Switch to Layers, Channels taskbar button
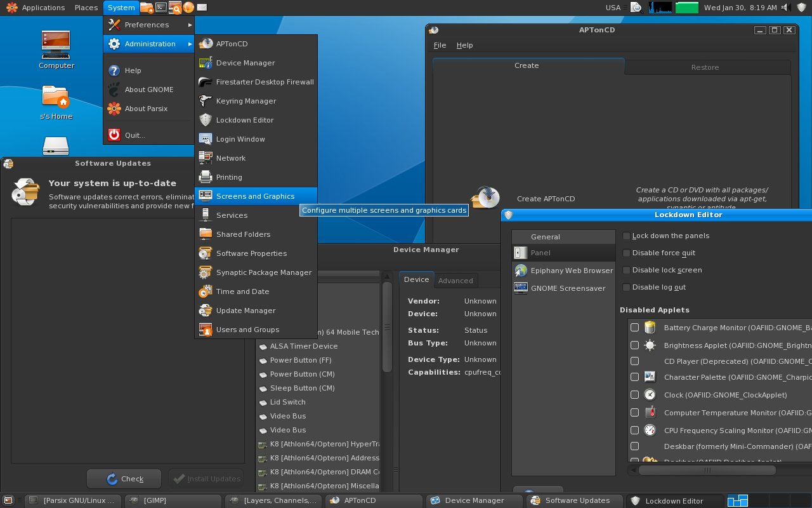This screenshot has height=508, width=812. (274, 500)
